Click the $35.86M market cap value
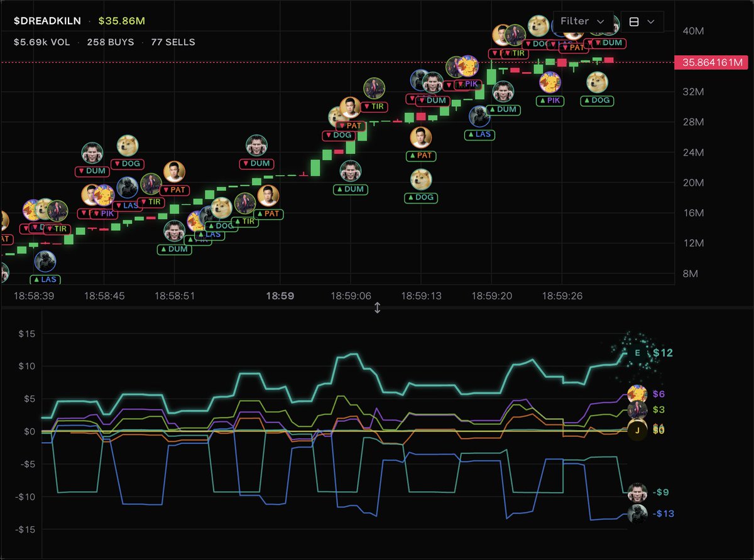 pyautogui.click(x=122, y=21)
